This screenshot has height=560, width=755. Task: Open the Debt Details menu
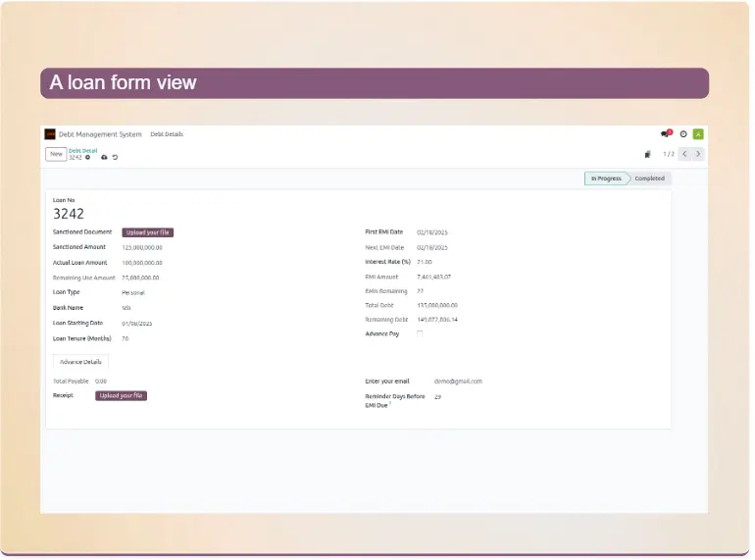[167, 134]
